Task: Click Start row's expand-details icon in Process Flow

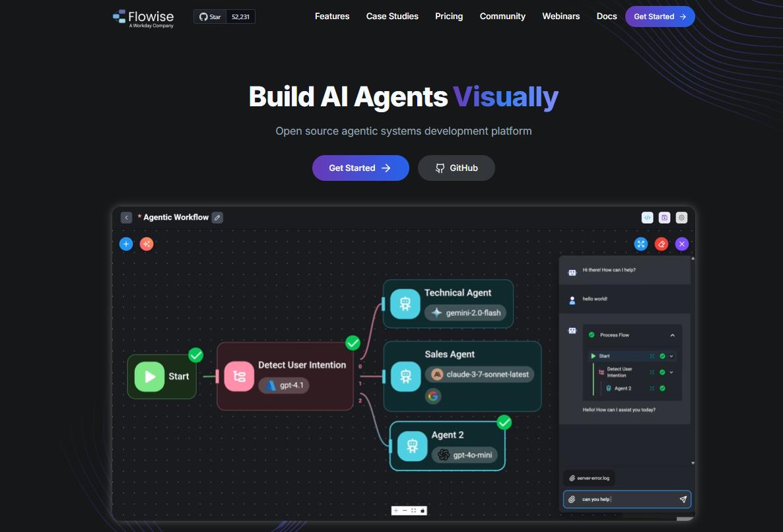Action: tap(652, 356)
